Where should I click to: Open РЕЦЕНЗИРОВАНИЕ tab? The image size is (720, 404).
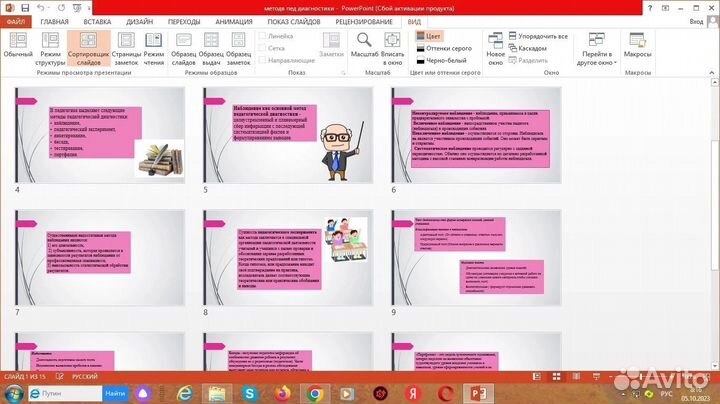[x=364, y=22]
